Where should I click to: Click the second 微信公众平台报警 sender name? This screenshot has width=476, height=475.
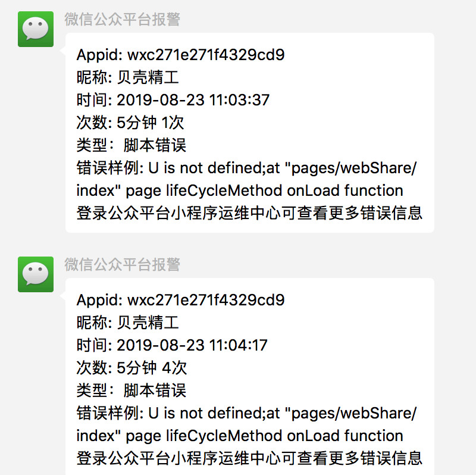tap(123, 264)
